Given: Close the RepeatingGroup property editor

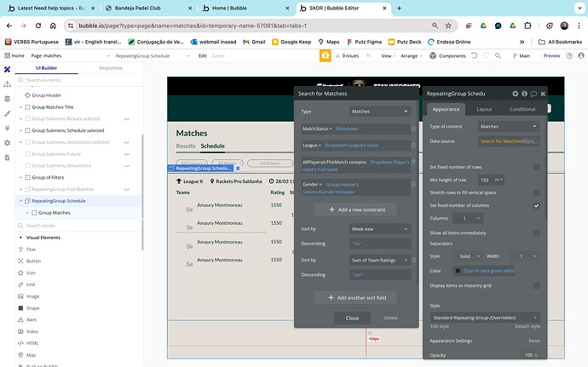Looking at the screenshot, I should 543,94.
